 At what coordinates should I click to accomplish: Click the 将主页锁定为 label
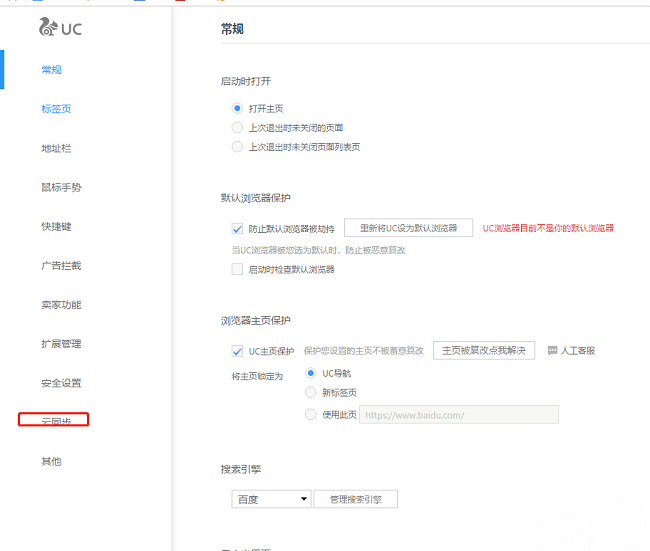coord(257,376)
